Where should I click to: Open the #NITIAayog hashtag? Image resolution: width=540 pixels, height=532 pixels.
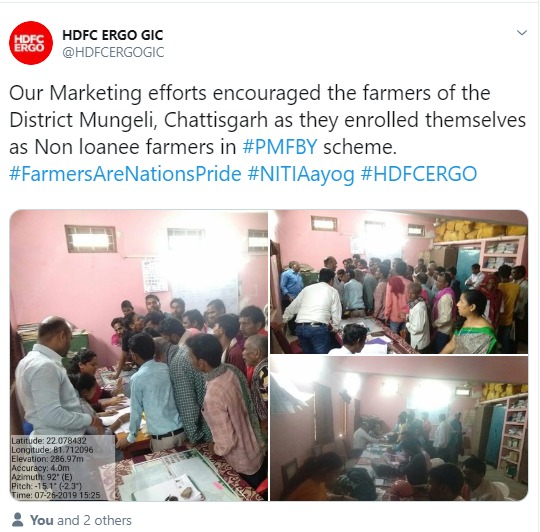[301, 174]
